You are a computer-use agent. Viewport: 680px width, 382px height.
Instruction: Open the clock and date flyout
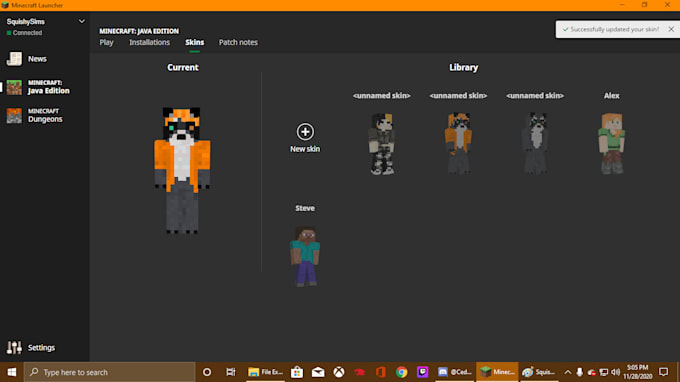point(638,372)
